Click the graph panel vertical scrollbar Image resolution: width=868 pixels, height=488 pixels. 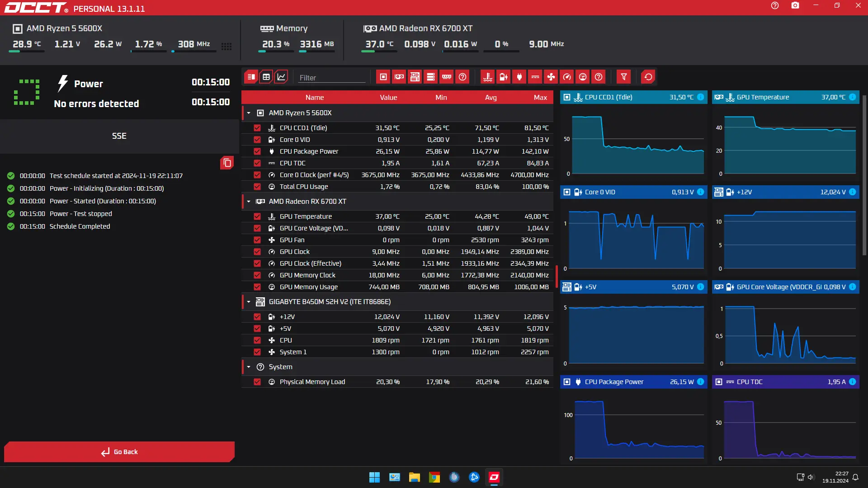pos(864,175)
